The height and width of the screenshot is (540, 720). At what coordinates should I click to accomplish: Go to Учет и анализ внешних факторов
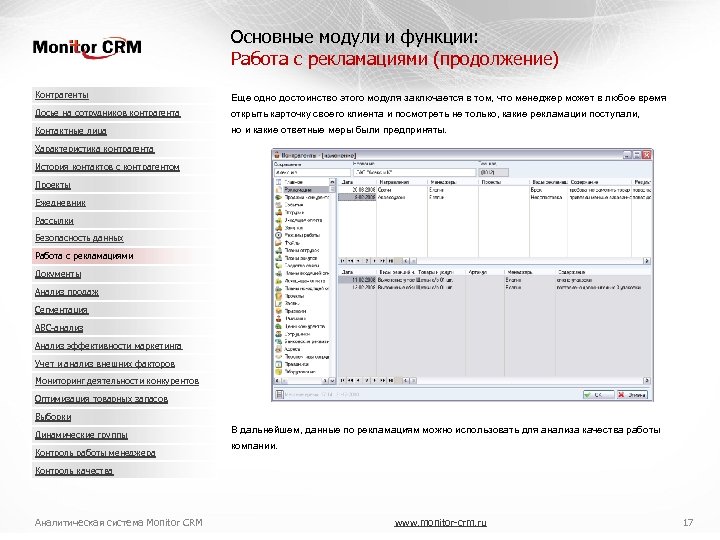[x=105, y=364]
